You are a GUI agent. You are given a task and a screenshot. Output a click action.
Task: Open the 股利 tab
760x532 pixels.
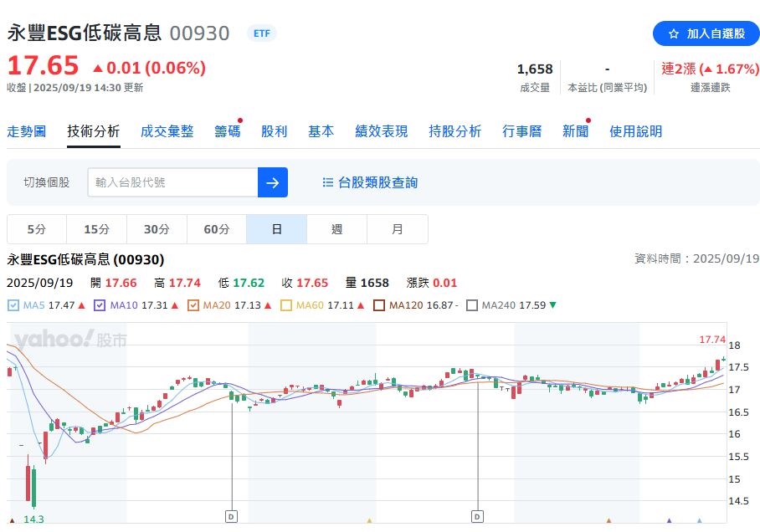[x=274, y=131]
